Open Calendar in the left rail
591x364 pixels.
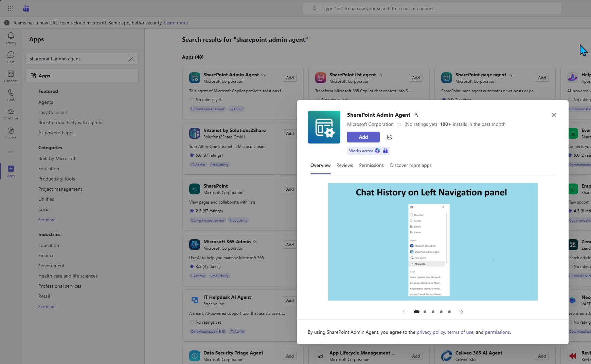tap(11, 76)
